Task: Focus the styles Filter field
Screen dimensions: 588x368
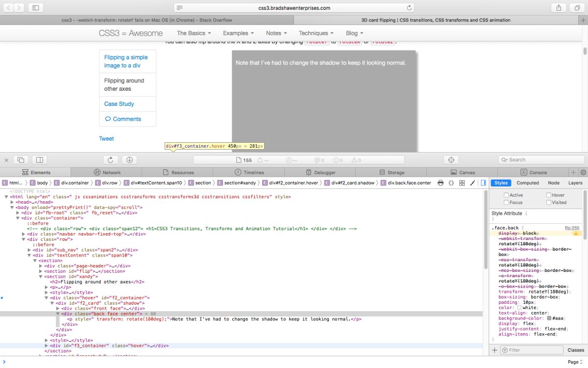Action: (532, 350)
